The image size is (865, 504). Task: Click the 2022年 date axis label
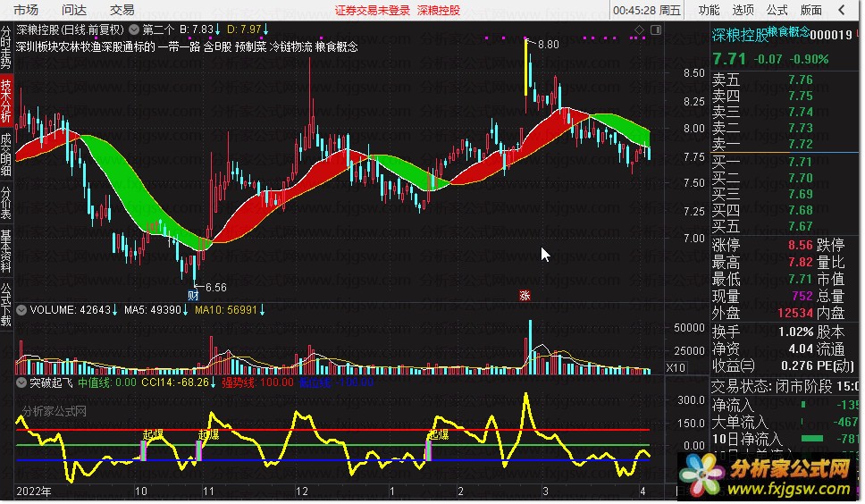click(34, 491)
